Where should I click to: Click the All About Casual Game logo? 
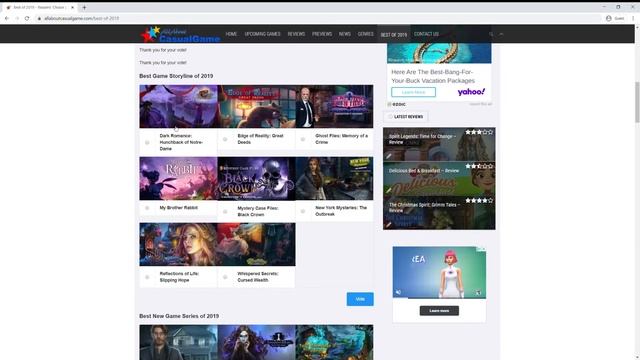pyautogui.click(x=180, y=34)
